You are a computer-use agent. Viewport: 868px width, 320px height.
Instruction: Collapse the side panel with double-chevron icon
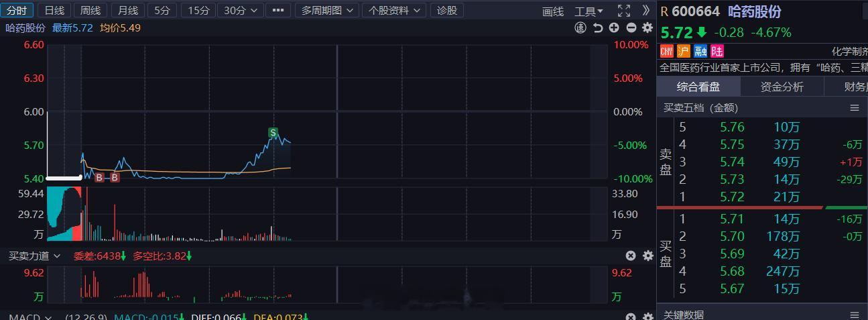pos(646,10)
